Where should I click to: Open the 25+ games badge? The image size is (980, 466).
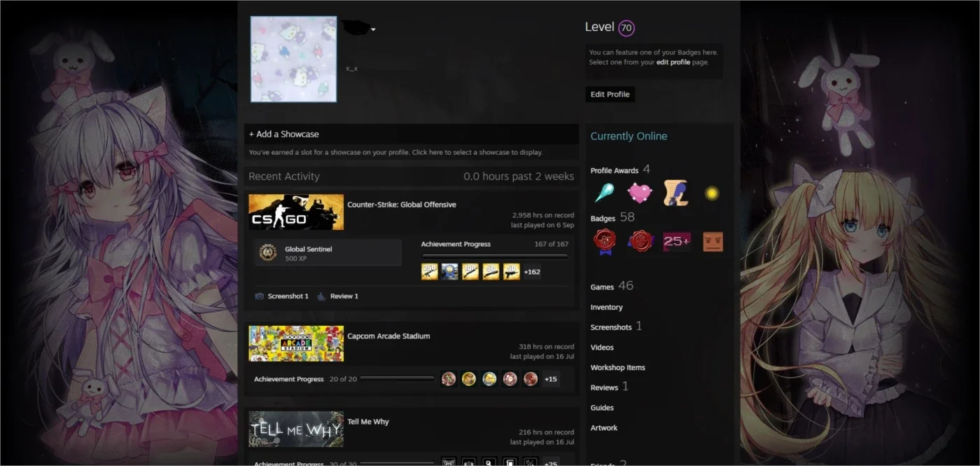(x=677, y=242)
